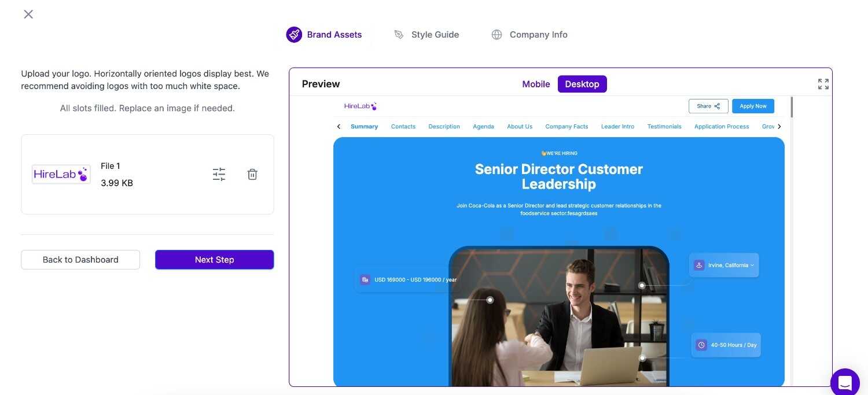
Task: Go to Next Step
Action: click(x=214, y=260)
